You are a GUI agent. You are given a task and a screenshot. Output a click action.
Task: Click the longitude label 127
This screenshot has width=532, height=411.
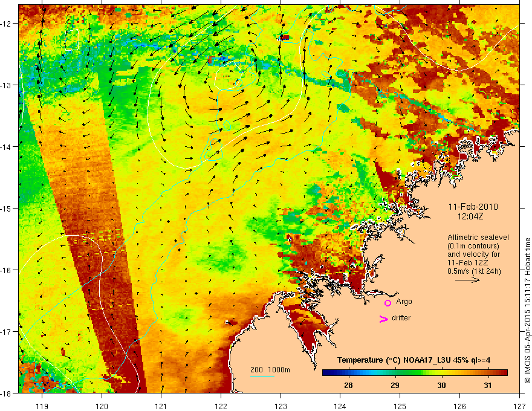click(519, 406)
